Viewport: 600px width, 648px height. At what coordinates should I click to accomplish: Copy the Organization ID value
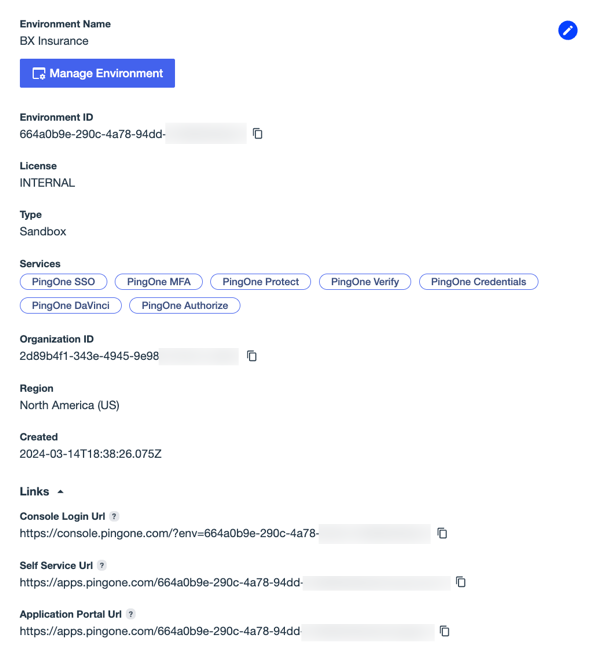(x=252, y=356)
